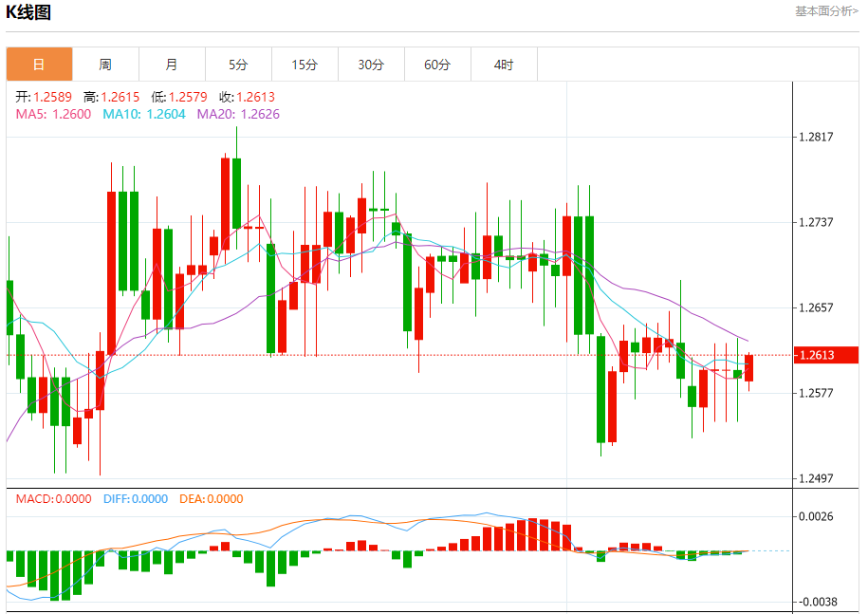Image resolution: width=868 pixels, height=614 pixels.
Task: Click the red 1.2613 current price tag
Action: pyautogui.click(x=826, y=355)
